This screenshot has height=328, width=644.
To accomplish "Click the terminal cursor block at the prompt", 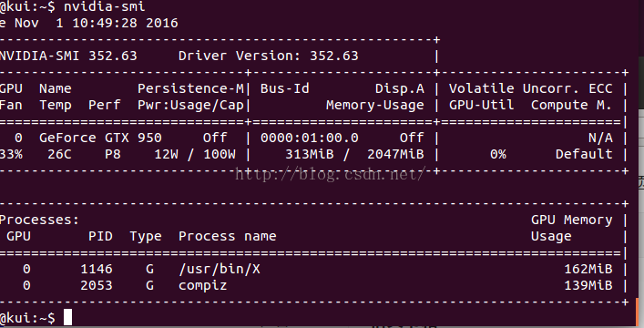I will (67, 317).
